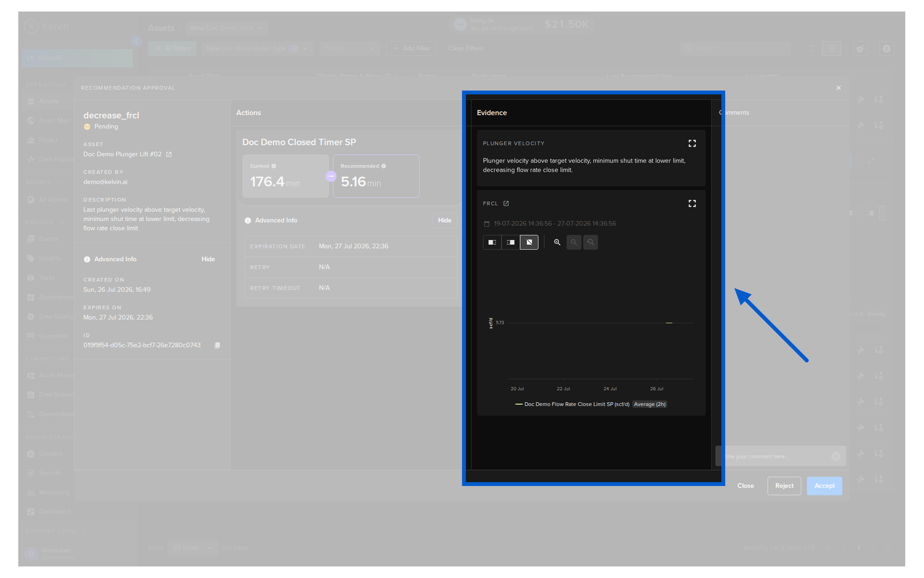Click the Asset Manager sidebar icon
This screenshot has width=924, height=578.
click(31, 375)
